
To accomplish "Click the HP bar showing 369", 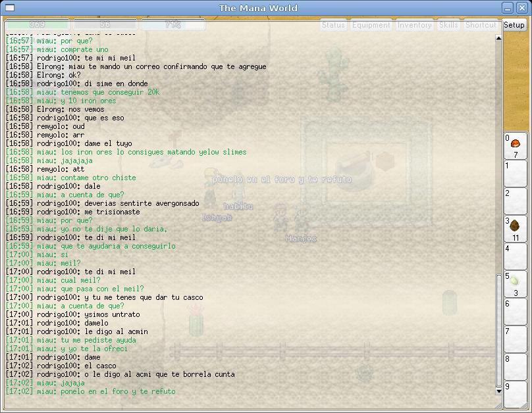I will click(37, 24).
